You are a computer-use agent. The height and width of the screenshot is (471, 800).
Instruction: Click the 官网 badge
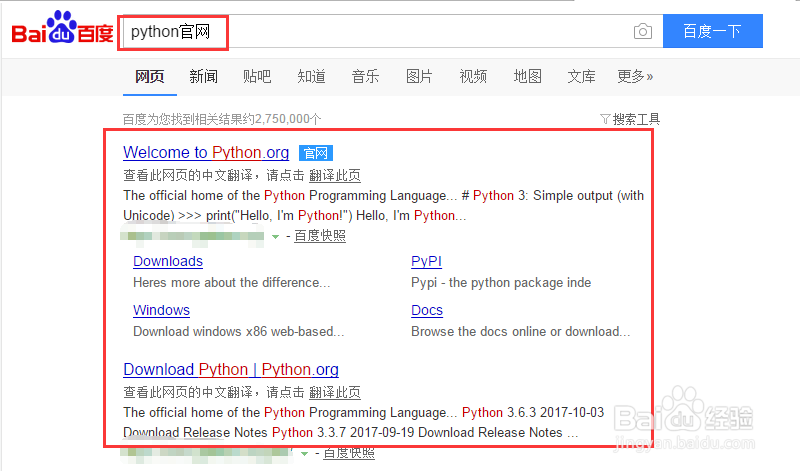click(316, 153)
